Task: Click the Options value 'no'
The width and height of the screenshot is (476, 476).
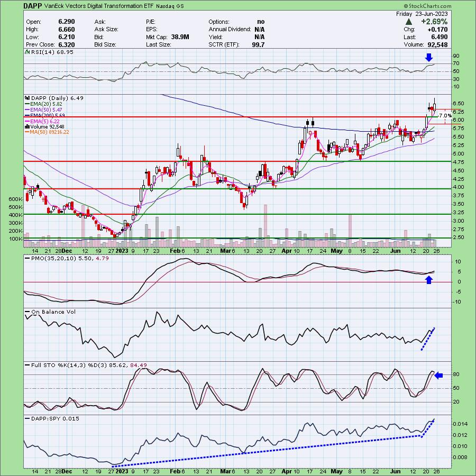Action: pos(261,22)
